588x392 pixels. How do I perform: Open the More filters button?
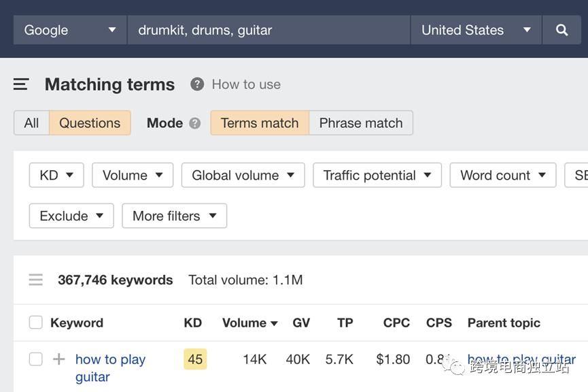coord(174,216)
